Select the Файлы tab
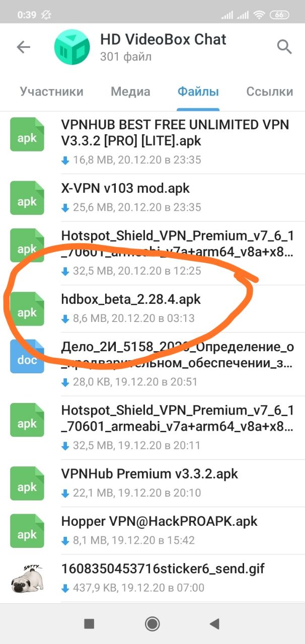This screenshot has height=644, width=305. [x=198, y=92]
